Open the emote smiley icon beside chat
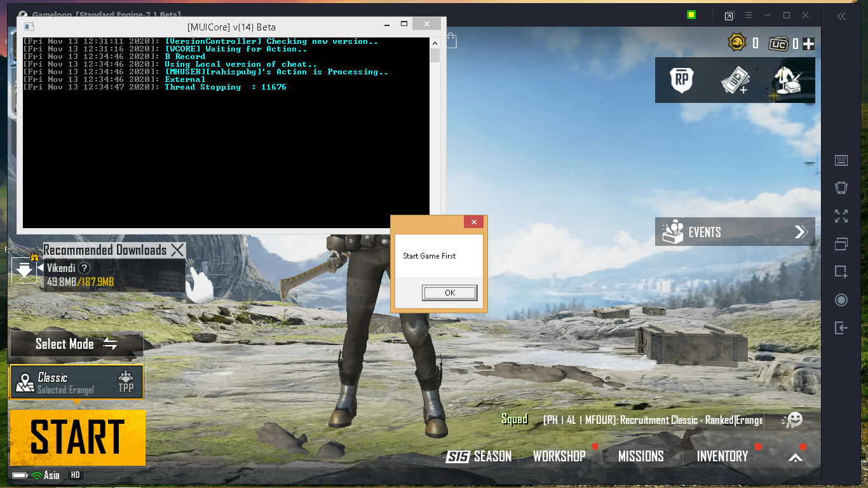868x488 pixels. (792, 420)
